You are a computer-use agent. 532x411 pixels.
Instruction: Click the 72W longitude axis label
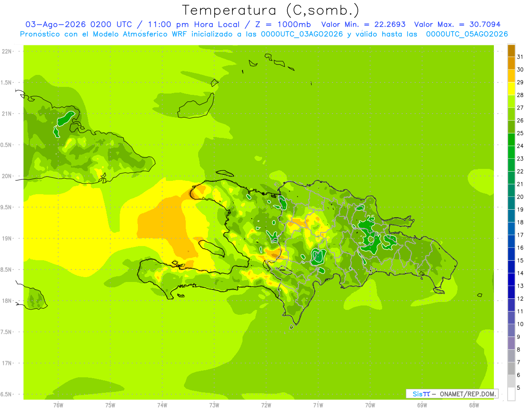(x=266, y=405)
